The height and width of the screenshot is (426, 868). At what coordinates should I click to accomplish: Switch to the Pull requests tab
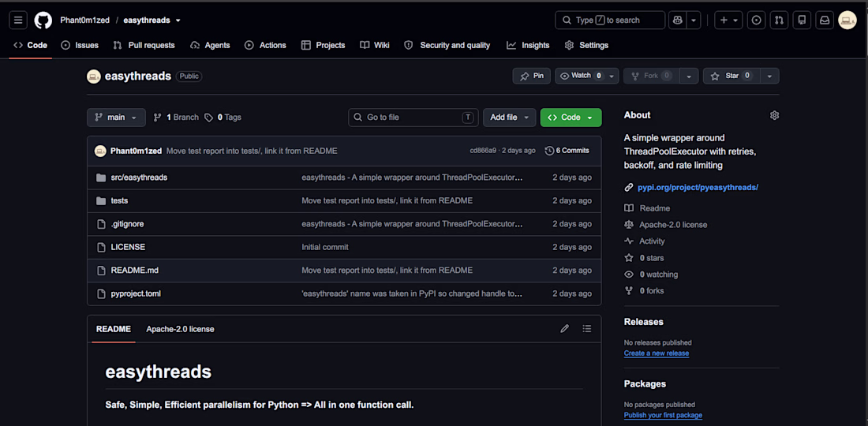coord(144,46)
